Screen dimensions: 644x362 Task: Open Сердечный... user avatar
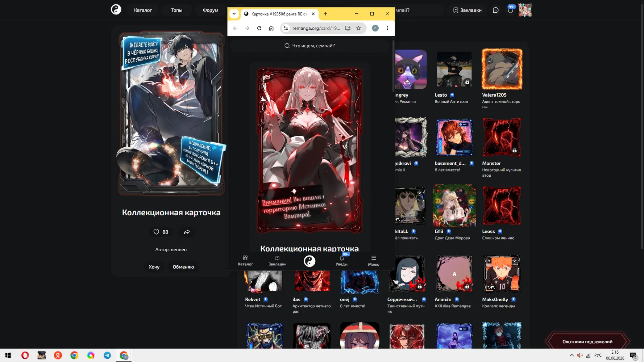(407, 274)
